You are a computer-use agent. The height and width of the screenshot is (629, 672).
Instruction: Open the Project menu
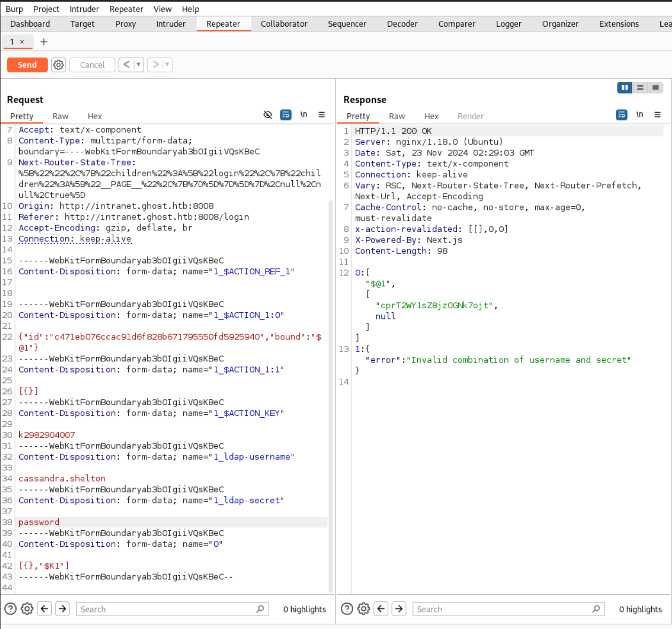(x=46, y=9)
